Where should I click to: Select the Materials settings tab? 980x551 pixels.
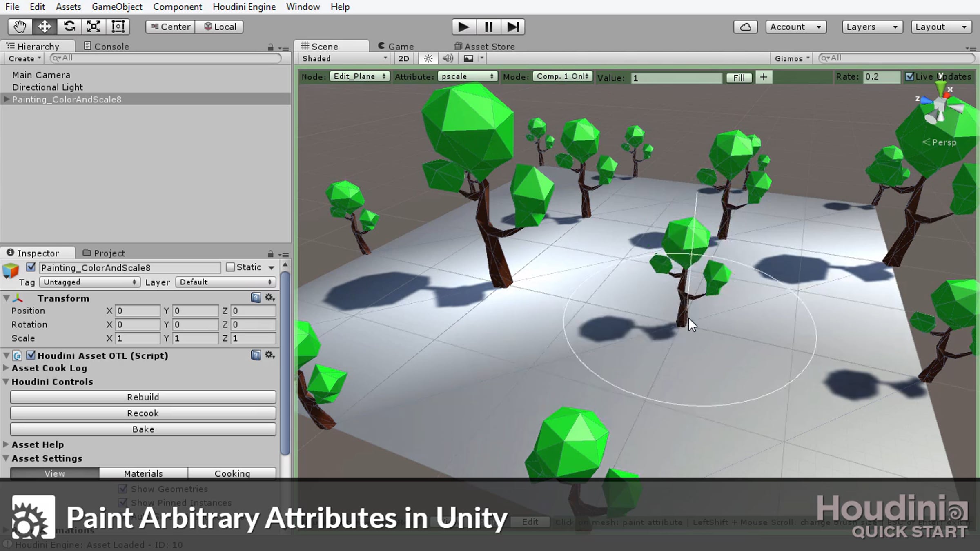coord(143,473)
